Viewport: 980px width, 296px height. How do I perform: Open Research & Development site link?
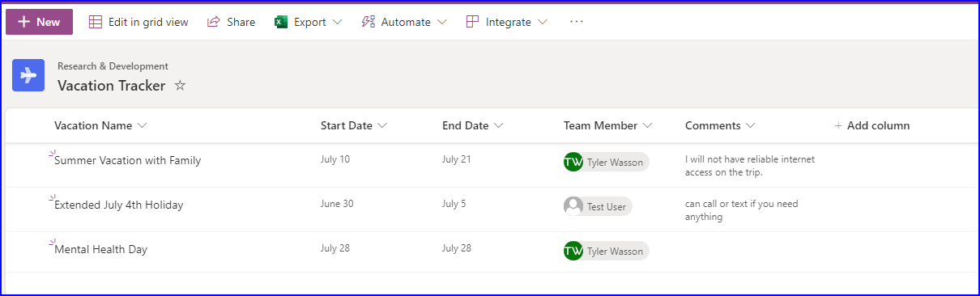point(113,66)
